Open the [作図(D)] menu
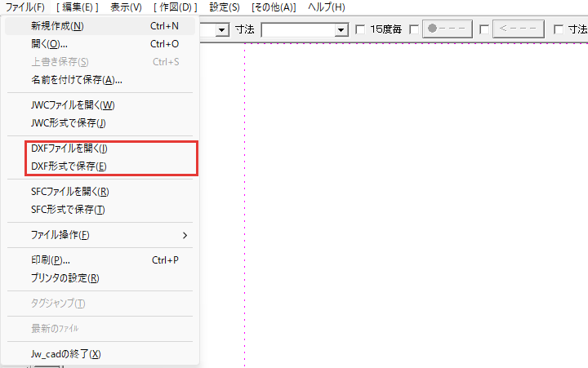The image size is (588, 368). 175,7
